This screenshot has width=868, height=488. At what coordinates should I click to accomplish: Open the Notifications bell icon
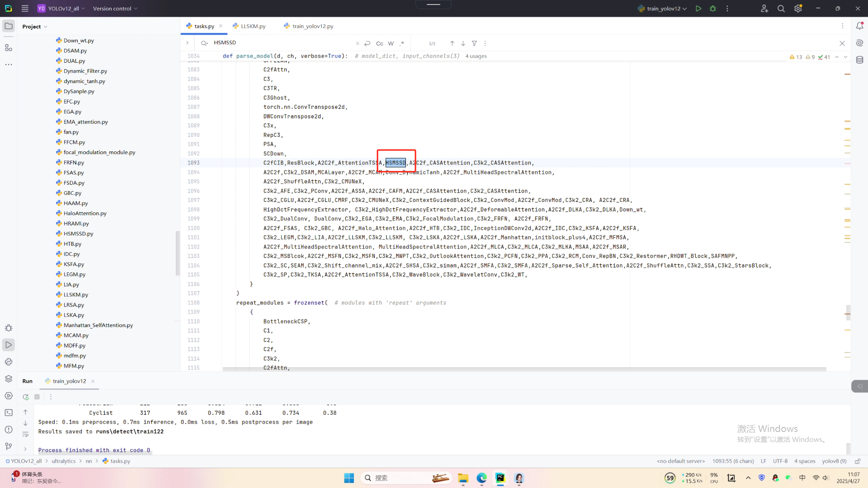(x=859, y=26)
